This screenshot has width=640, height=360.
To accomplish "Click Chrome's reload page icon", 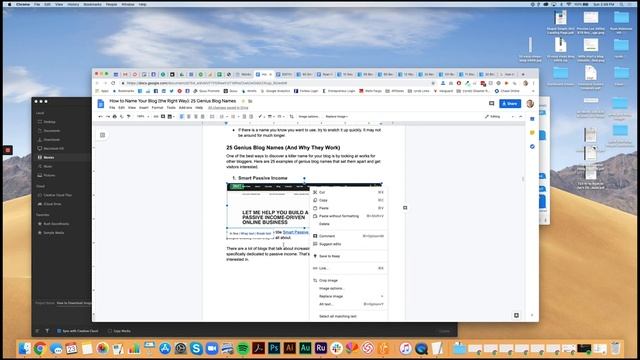I will (x=113, y=83).
